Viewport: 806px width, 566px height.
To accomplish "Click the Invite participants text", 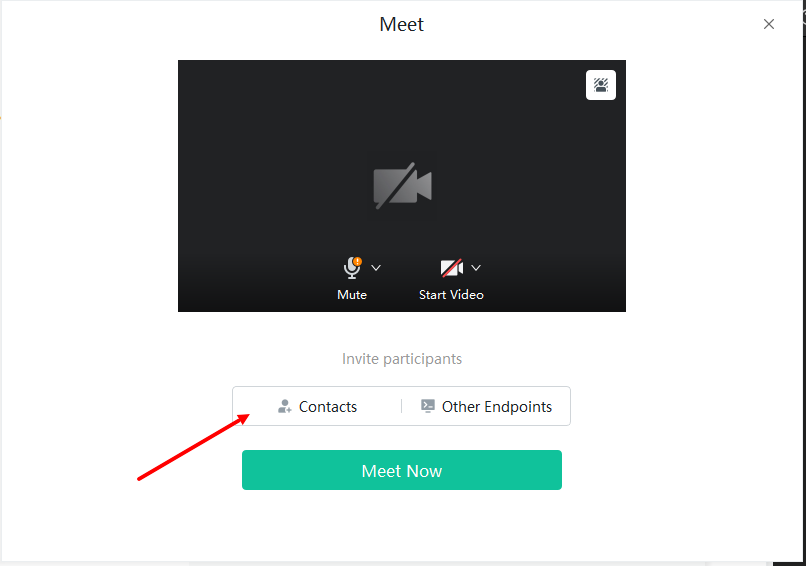I will tap(402, 359).
